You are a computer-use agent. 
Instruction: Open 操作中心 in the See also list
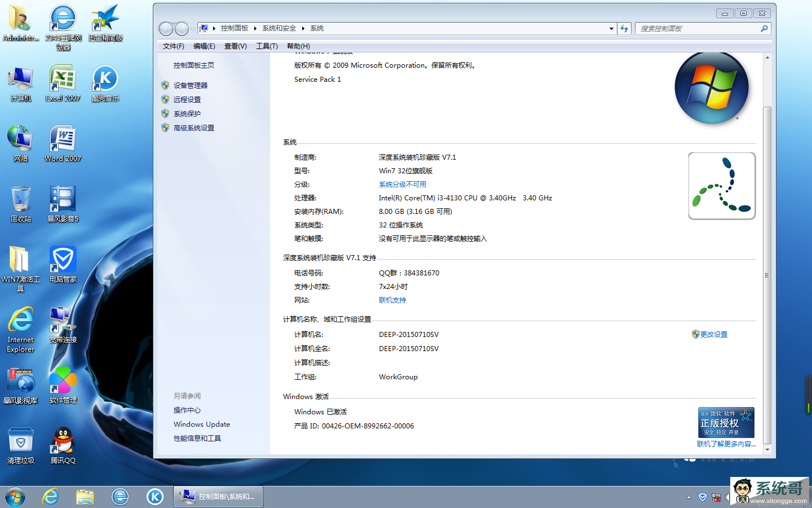pyautogui.click(x=187, y=410)
